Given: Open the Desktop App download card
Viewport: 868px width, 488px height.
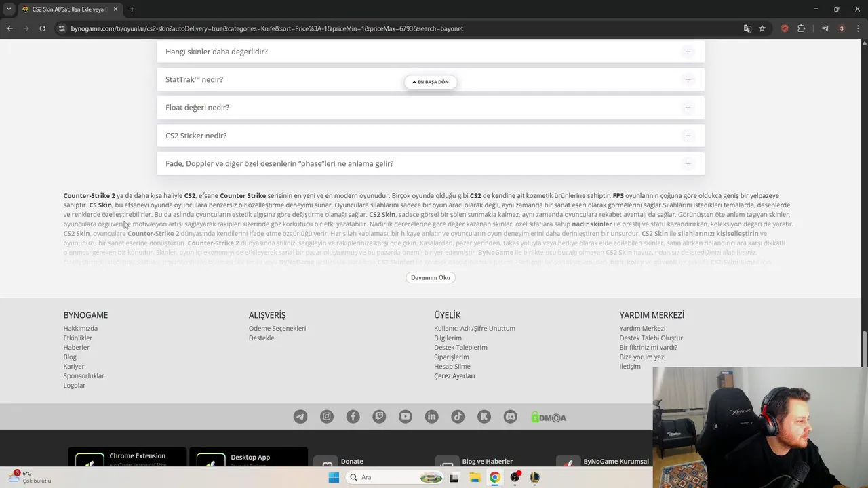Looking at the screenshot, I should point(248,457).
